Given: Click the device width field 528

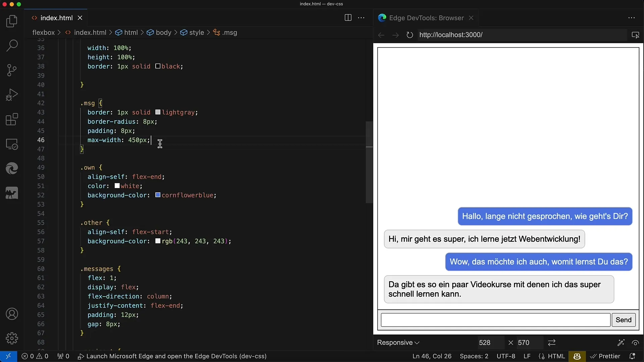Looking at the screenshot, I should 490,343.
